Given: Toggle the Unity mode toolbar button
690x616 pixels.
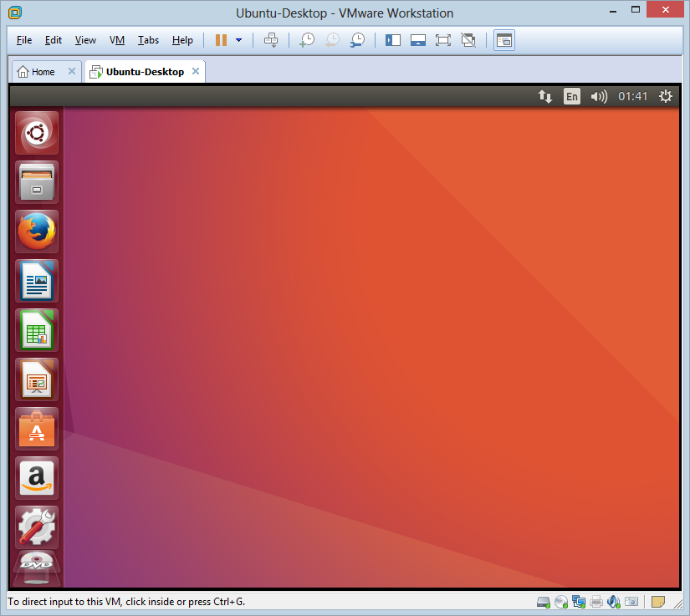Looking at the screenshot, I should (x=468, y=40).
